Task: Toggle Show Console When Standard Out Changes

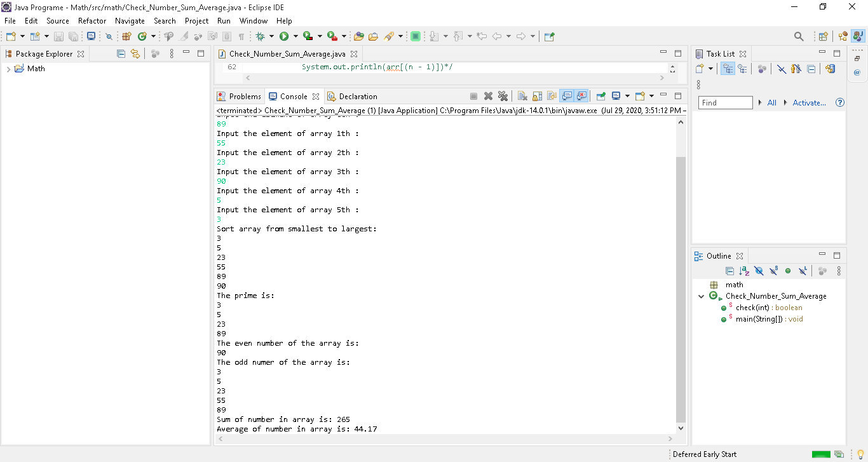Action: 567,96
